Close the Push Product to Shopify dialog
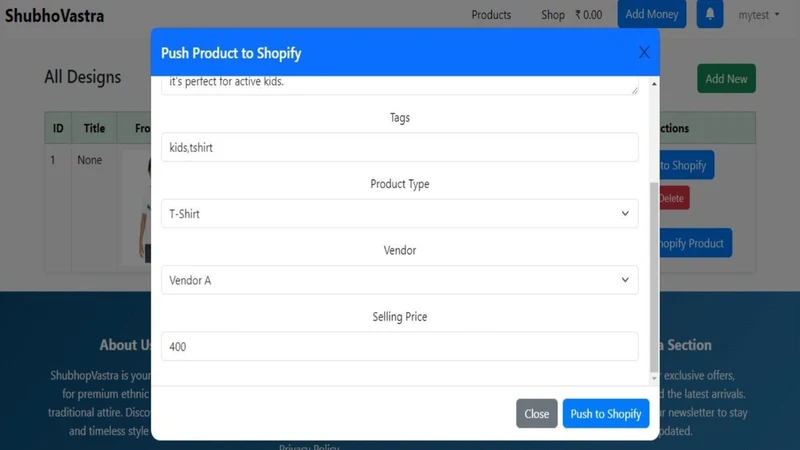800x450 pixels. point(644,52)
